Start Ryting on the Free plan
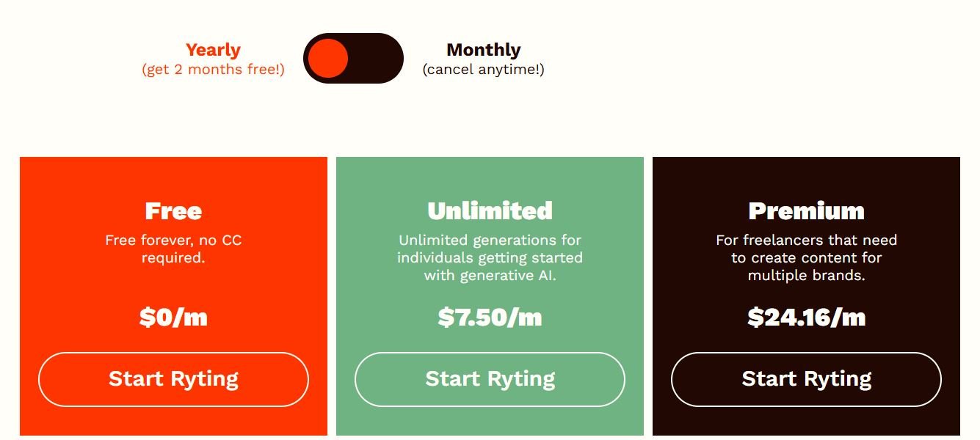Image resolution: width=980 pixels, height=440 pixels. tap(173, 379)
